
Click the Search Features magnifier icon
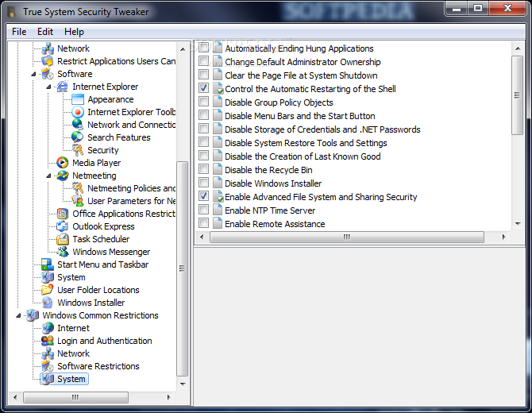tap(78, 137)
